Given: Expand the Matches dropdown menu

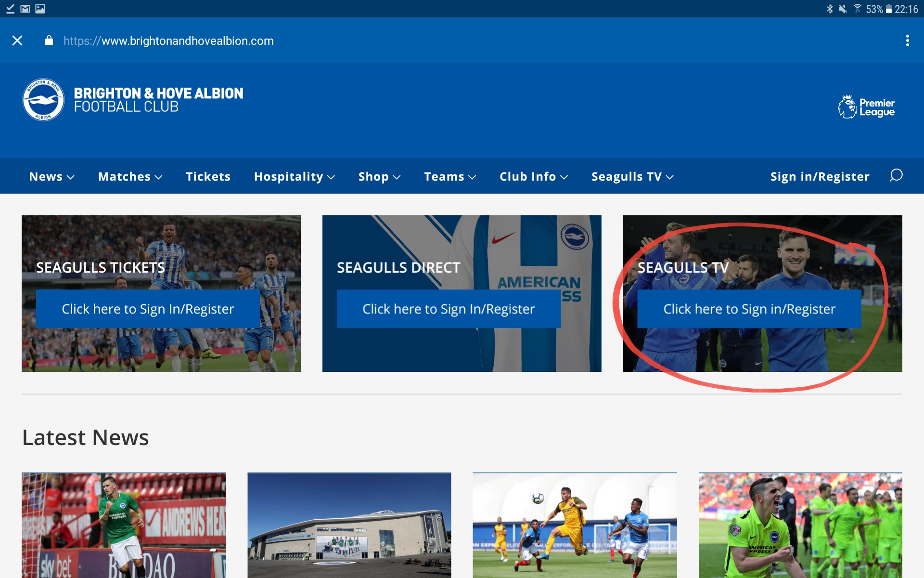Looking at the screenshot, I should [x=130, y=177].
